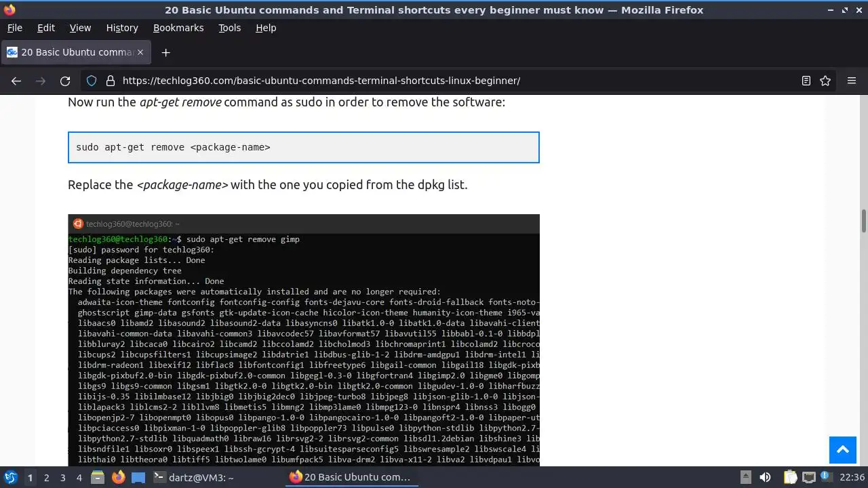Reload the current page

65,81
